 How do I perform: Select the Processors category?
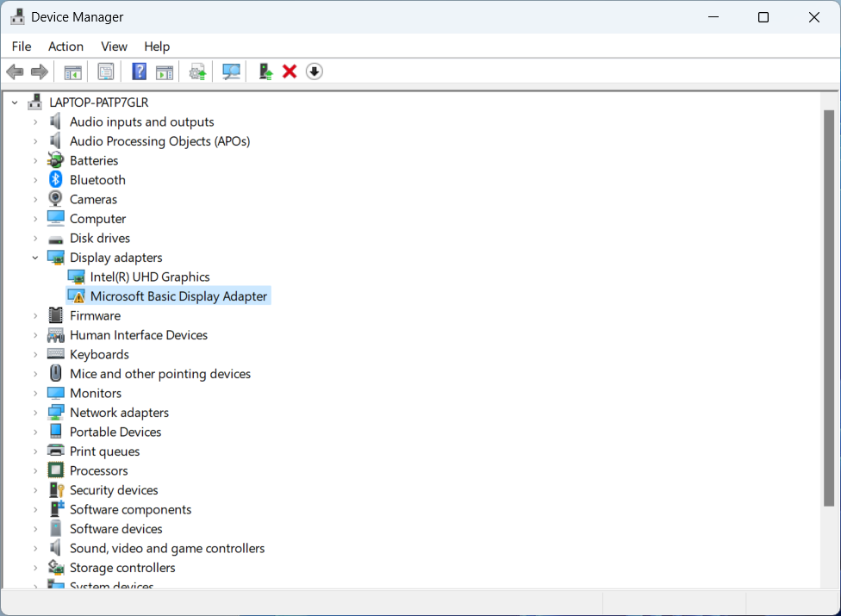click(x=98, y=471)
